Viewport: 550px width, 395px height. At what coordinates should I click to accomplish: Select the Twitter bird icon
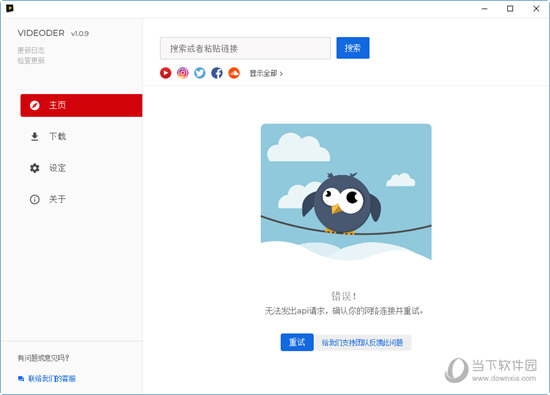click(200, 73)
